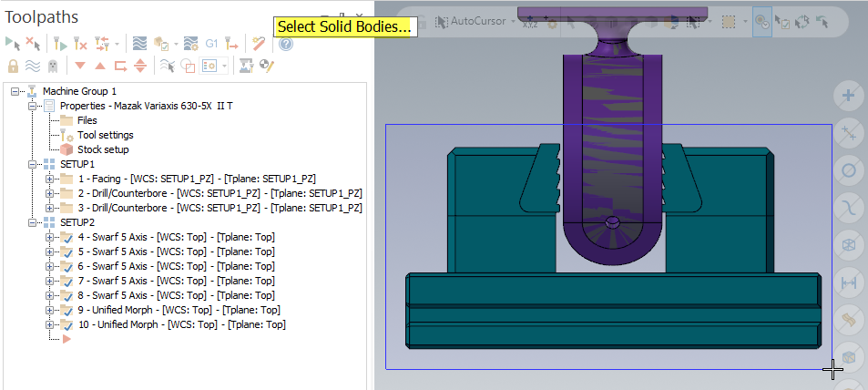
Task: Click the unselect last icon
Action: [822, 22]
